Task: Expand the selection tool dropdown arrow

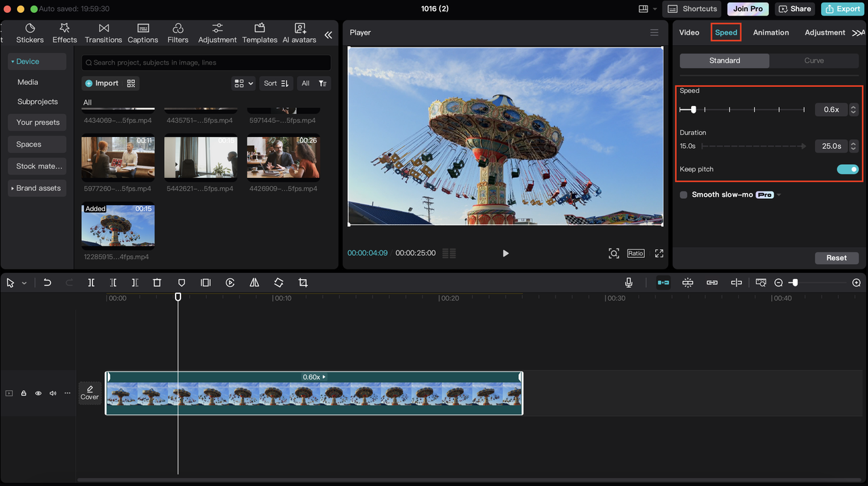Action: (24, 283)
